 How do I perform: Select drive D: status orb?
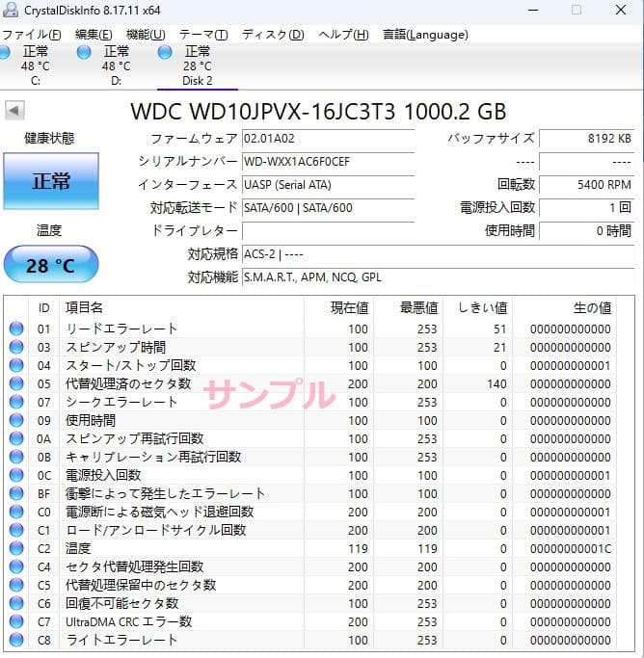pyautogui.click(x=84, y=51)
